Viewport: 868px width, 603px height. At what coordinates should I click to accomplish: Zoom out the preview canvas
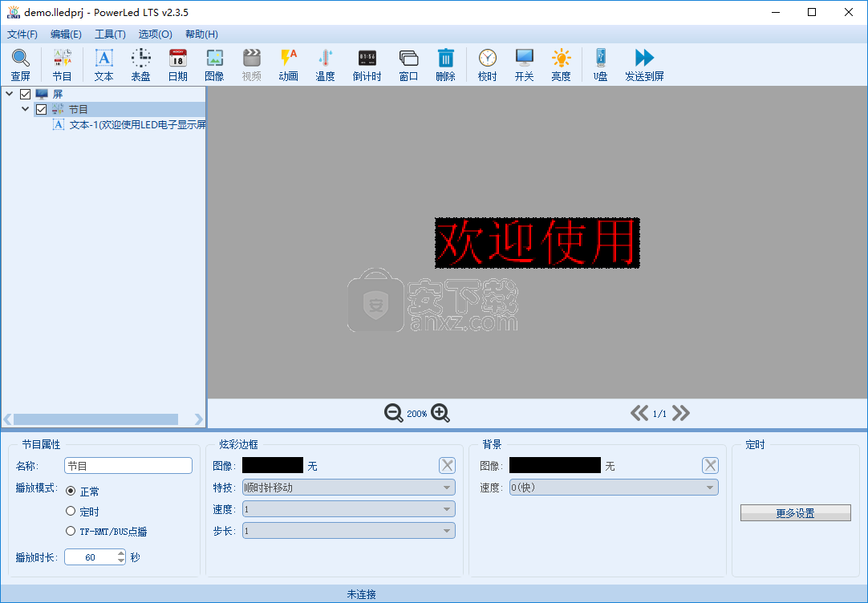click(x=394, y=413)
